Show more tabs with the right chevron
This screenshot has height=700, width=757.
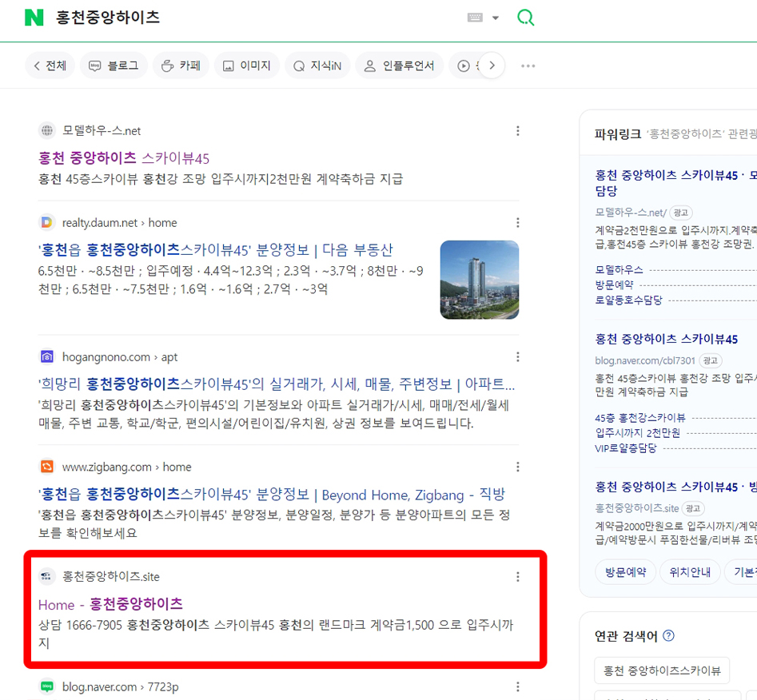[492, 66]
